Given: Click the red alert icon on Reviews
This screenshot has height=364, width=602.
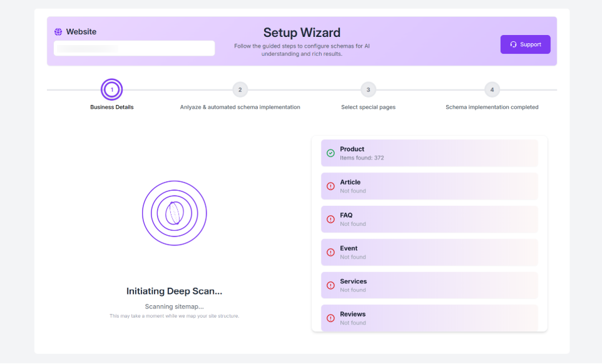Looking at the screenshot, I should [330, 318].
